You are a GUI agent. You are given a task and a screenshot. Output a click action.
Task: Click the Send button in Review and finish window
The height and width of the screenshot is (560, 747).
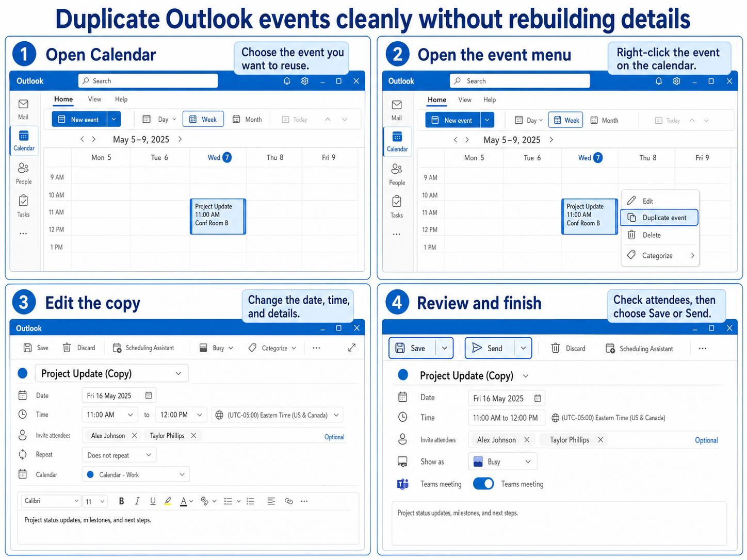(x=491, y=348)
